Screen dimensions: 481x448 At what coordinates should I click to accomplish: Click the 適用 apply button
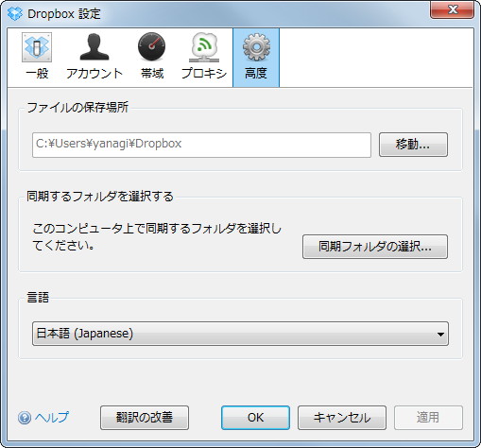tap(428, 418)
